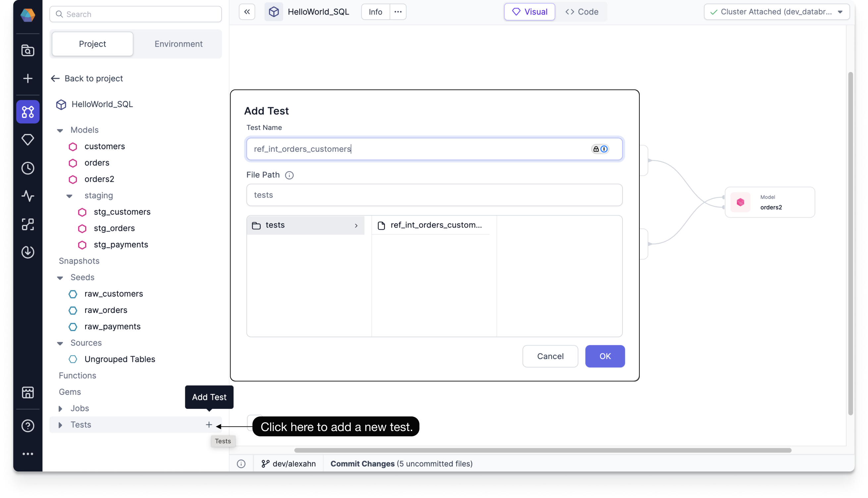This screenshot has height=498, width=868.
Task: Click the vertical canvas scrollbar
Action: [x=850, y=243]
